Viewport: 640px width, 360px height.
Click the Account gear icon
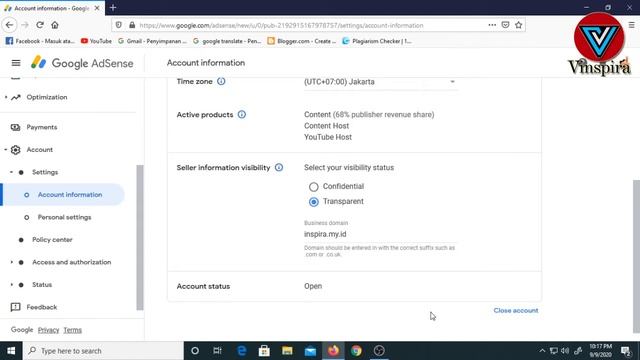[x=16, y=150]
